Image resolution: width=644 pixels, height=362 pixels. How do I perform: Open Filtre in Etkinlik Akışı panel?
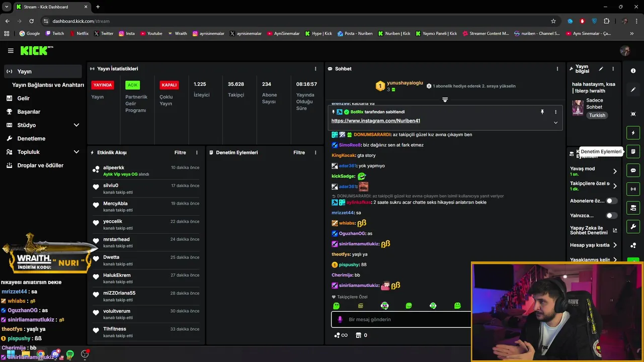coord(180,152)
